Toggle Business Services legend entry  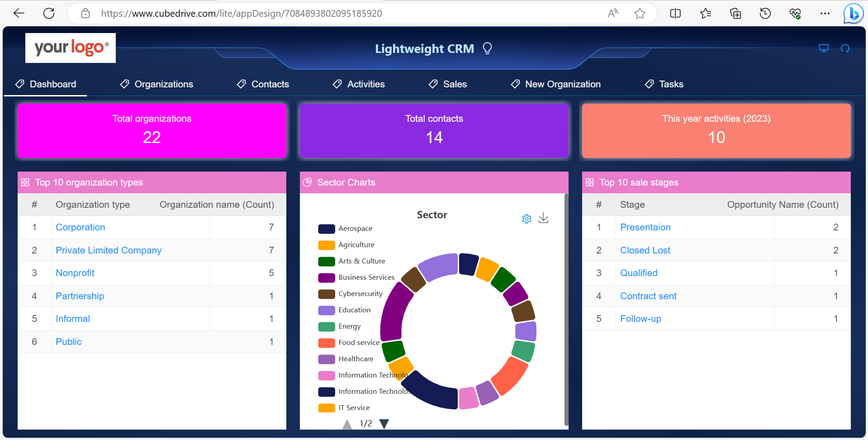click(x=356, y=277)
